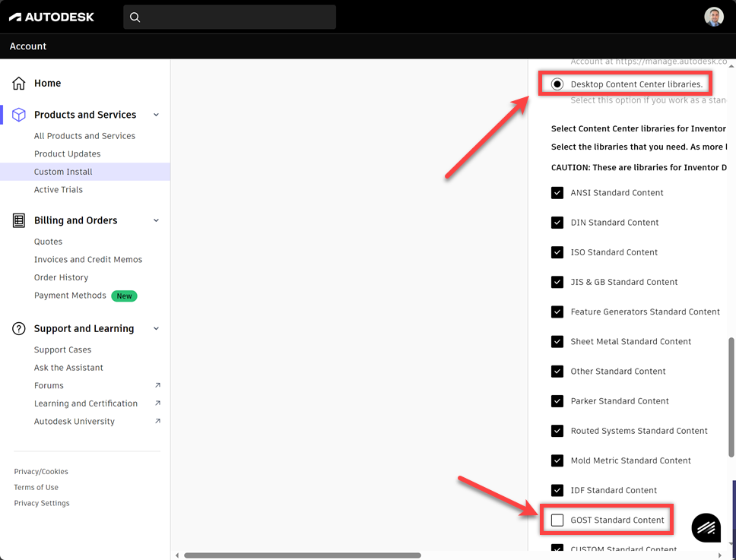The height and width of the screenshot is (560, 736).
Task: Click the Billing and Orders icon
Action: [17, 220]
